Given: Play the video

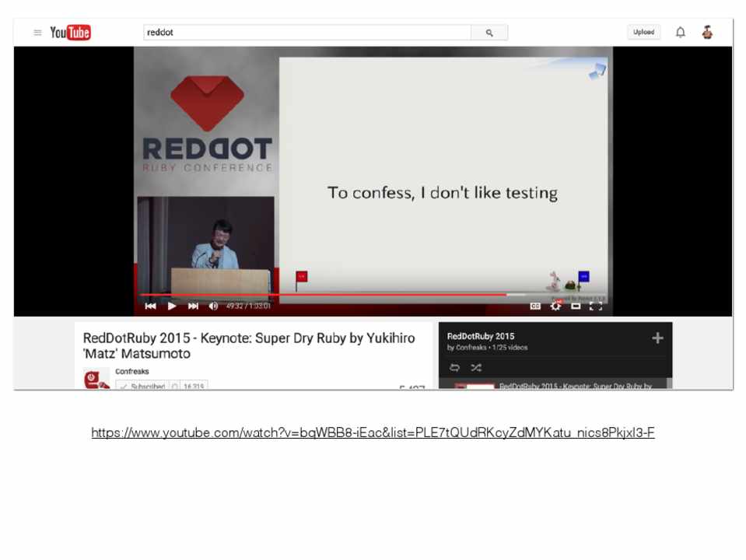Looking at the screenshot, I should coord(172,306).
